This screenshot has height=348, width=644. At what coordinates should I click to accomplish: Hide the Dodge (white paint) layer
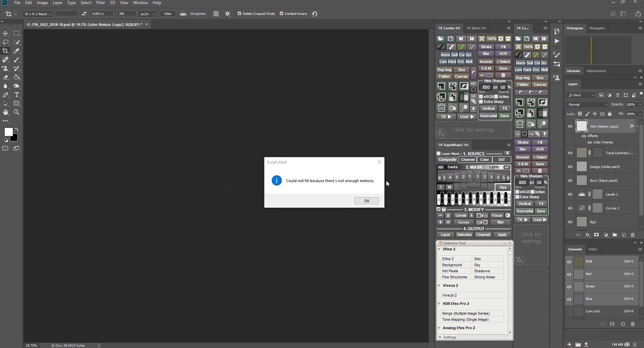pos(570,167)
